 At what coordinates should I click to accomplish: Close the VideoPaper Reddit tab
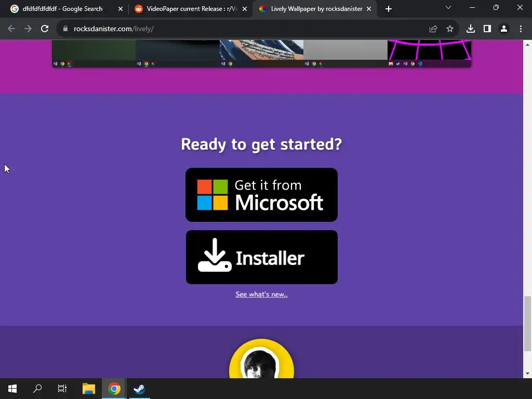245,9
